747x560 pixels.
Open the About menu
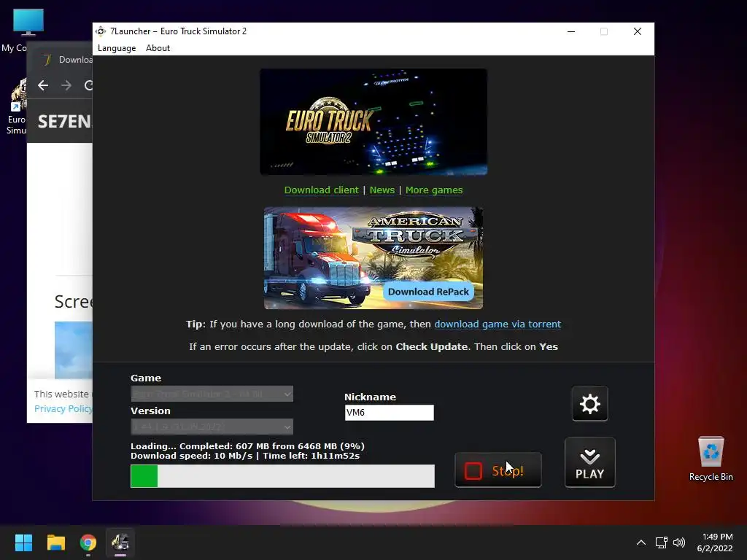pyautogui.click(x=158, y=48)
